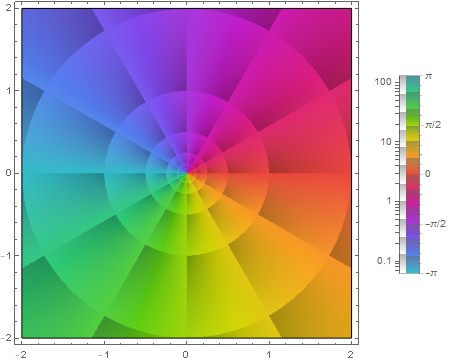
Task: Click the vertical axis tick label −1
Action: (6, 256)
